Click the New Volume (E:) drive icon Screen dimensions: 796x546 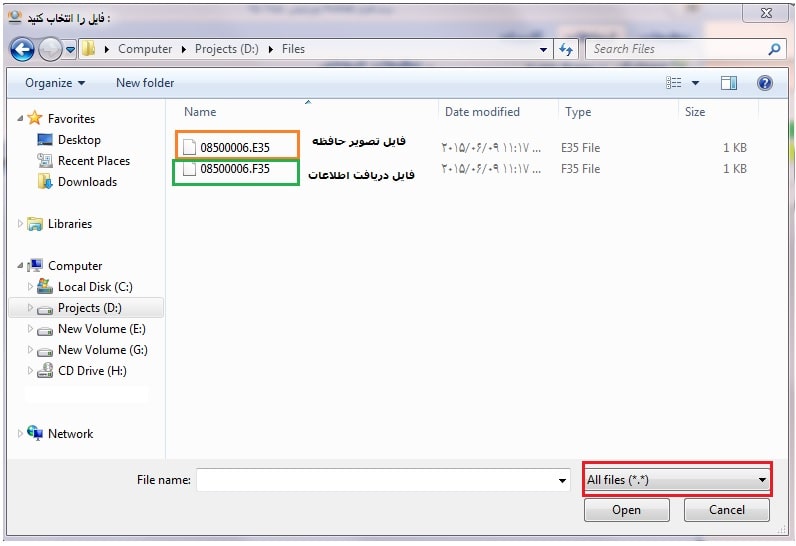point(45,330)
